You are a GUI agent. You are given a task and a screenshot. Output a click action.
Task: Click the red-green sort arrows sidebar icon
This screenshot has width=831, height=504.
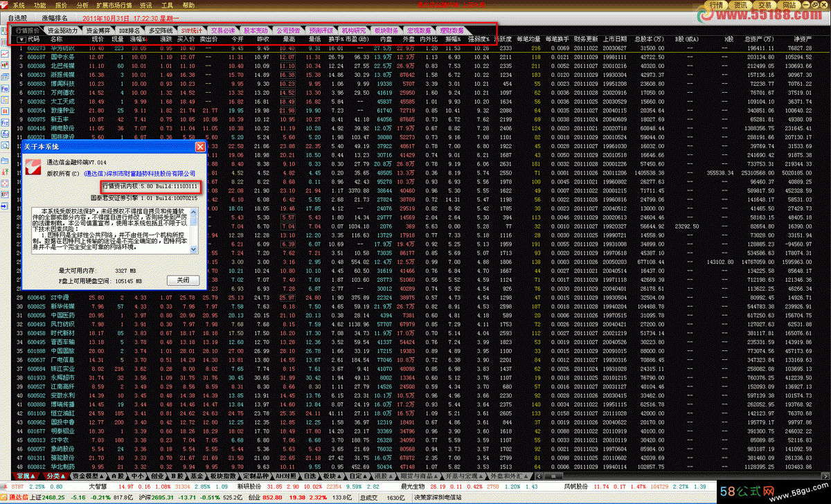tap(5, 172)
